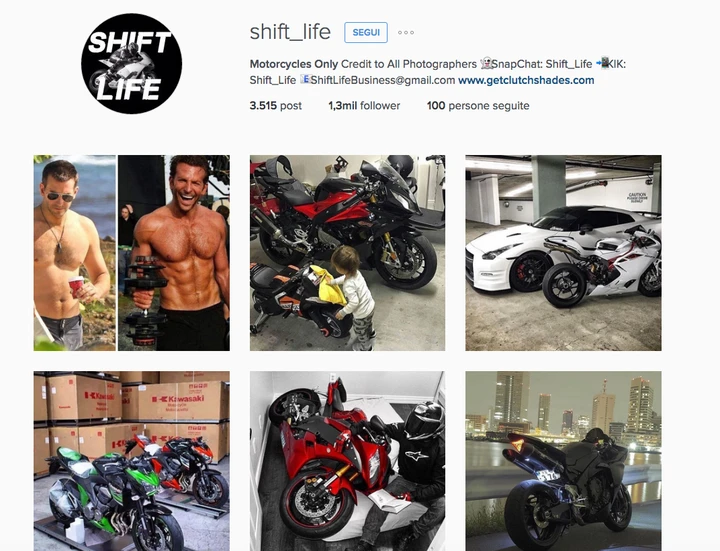720x551 pixels.
Task: Click the Shift Life profile picture
Action: click(x=131, y=64)
